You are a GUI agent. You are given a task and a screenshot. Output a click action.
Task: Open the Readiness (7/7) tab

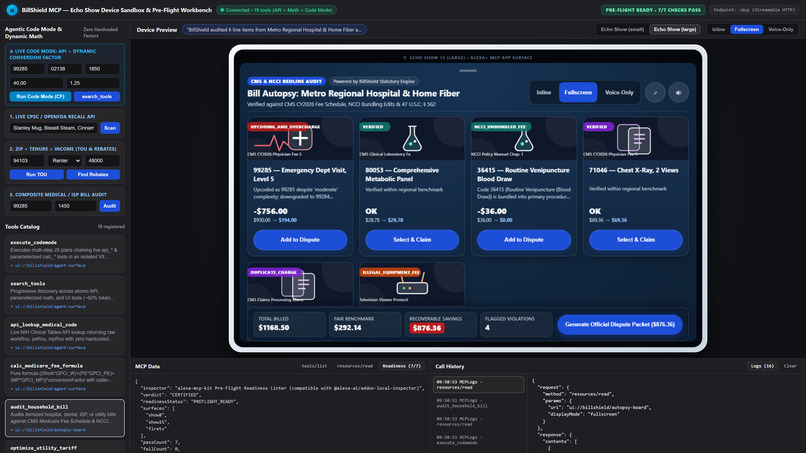401,366
